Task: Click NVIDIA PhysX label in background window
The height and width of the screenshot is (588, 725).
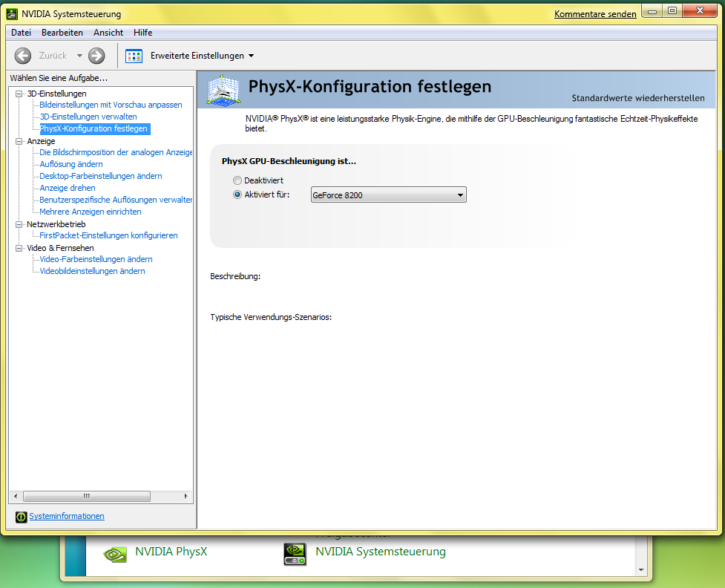Action: point(171,552)
